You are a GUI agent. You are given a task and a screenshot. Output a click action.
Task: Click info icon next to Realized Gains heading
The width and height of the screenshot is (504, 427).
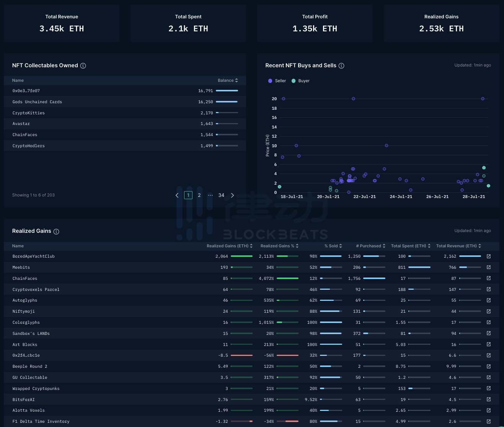pyautogui.click(x=56, y=232)
